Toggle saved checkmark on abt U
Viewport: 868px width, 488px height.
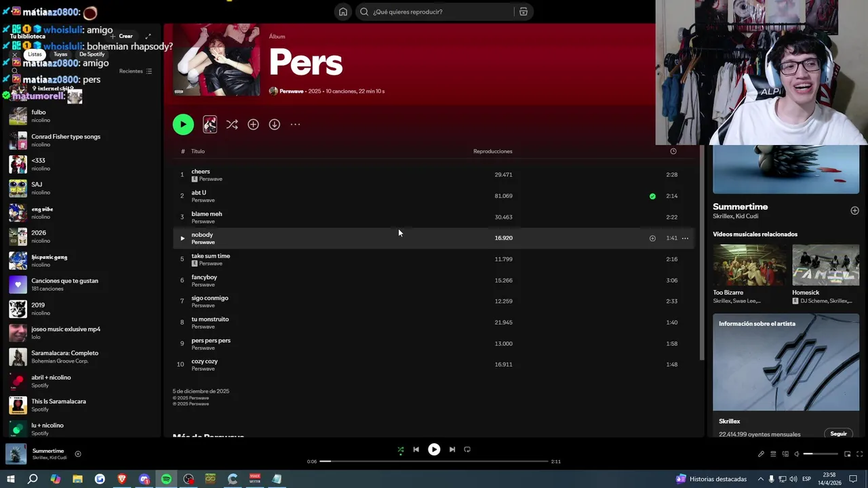(x=652, y=196)
